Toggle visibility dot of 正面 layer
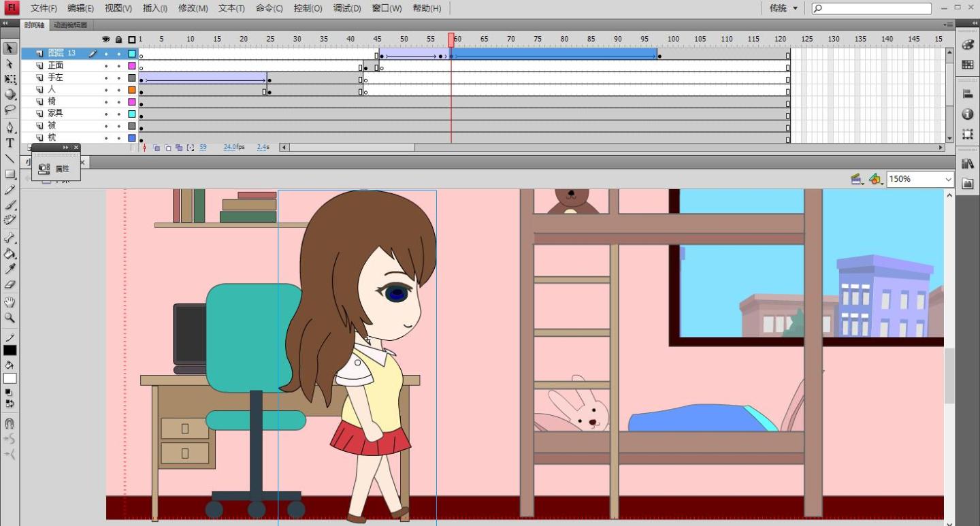 (x=105, y=66)
